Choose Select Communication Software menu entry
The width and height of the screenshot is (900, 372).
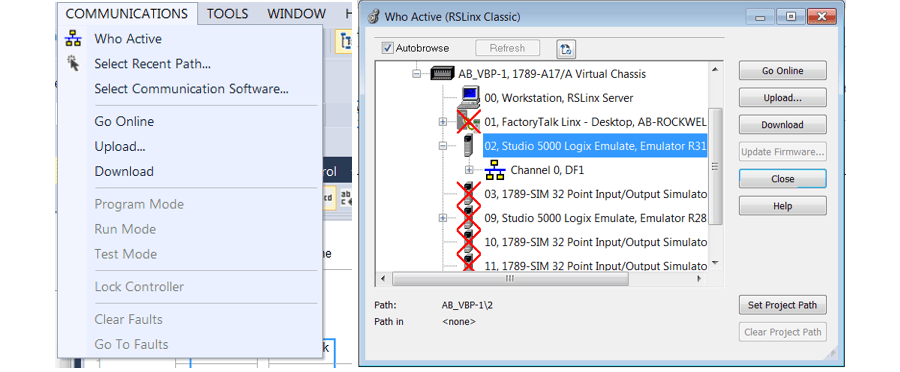(191, 89)
